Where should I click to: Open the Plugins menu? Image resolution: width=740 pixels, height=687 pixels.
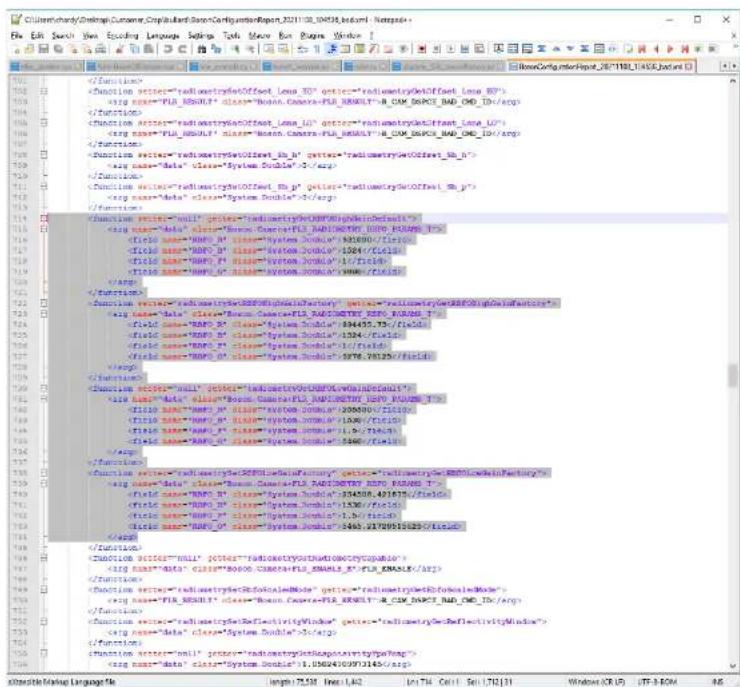coord(312,36)
